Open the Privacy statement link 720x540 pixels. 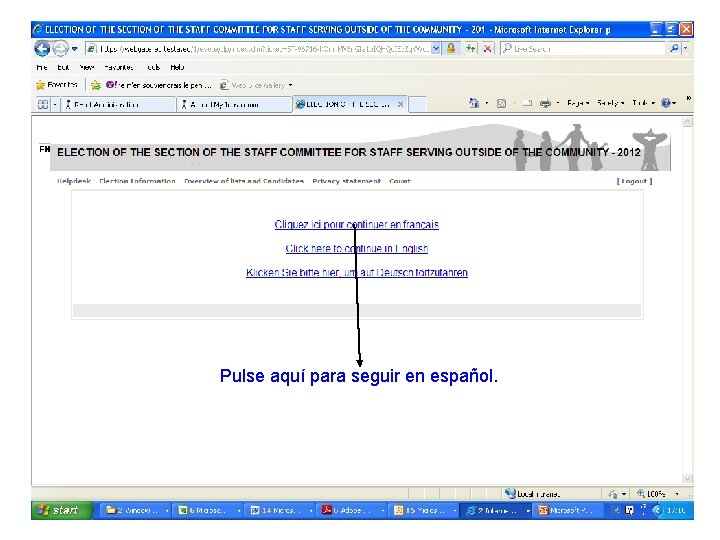(x=347, y=181)
